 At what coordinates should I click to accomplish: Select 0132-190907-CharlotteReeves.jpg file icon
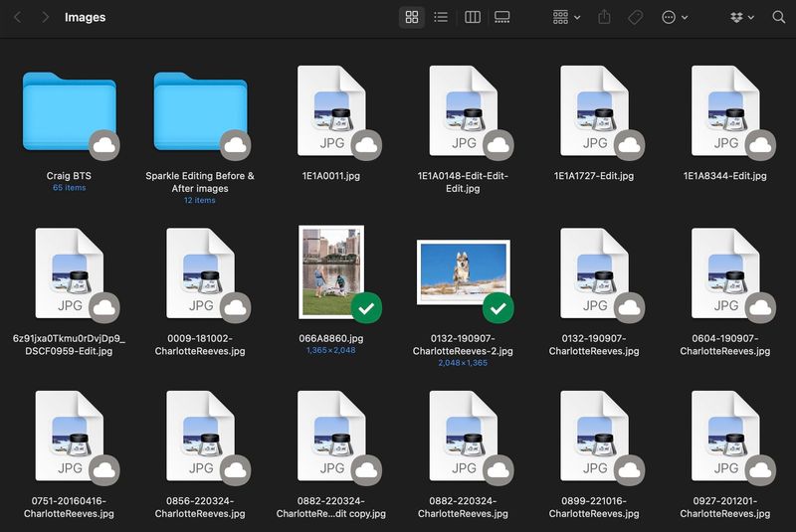pyautogui.click(x=594, y=273)
